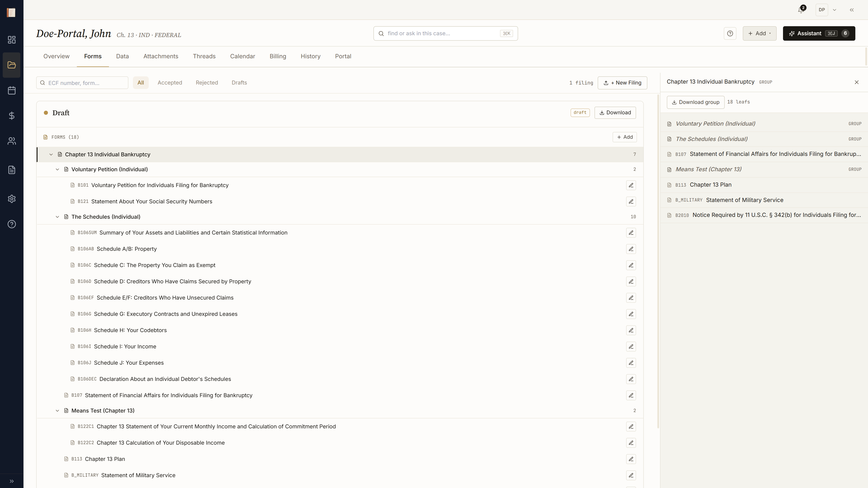Image resolution: width=868 pixels, height=488 pixels.
Task: Open the Billing tab
Action: (278, 56)
